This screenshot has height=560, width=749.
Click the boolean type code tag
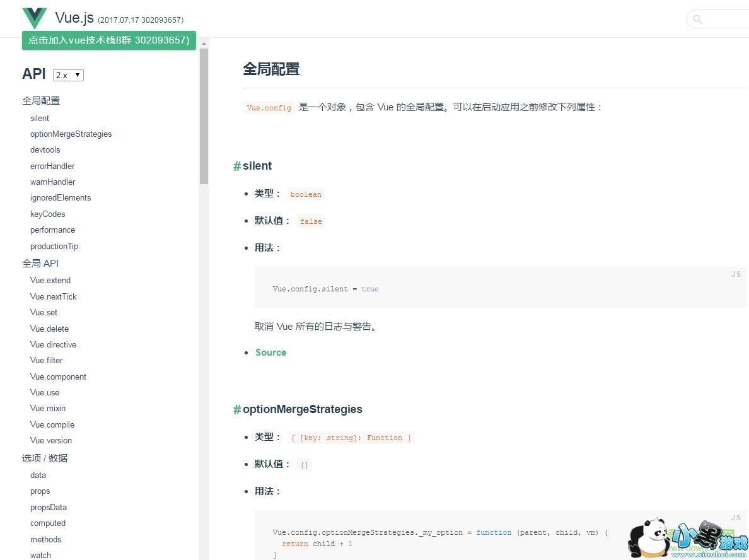[x=306, y=194]
